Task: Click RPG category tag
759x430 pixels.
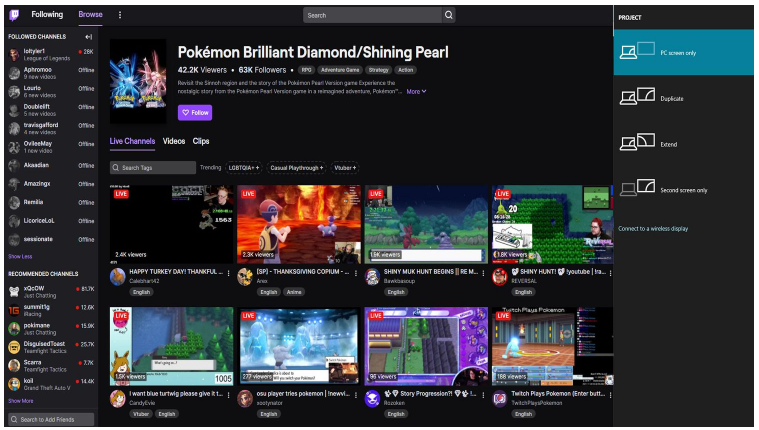Action: pos(306,70)
